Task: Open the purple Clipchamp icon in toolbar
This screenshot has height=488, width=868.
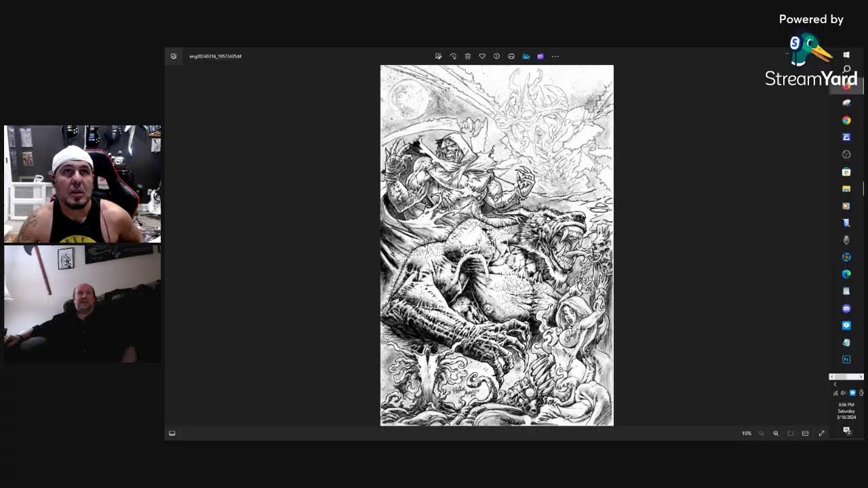Action: [x=540, y=56]
